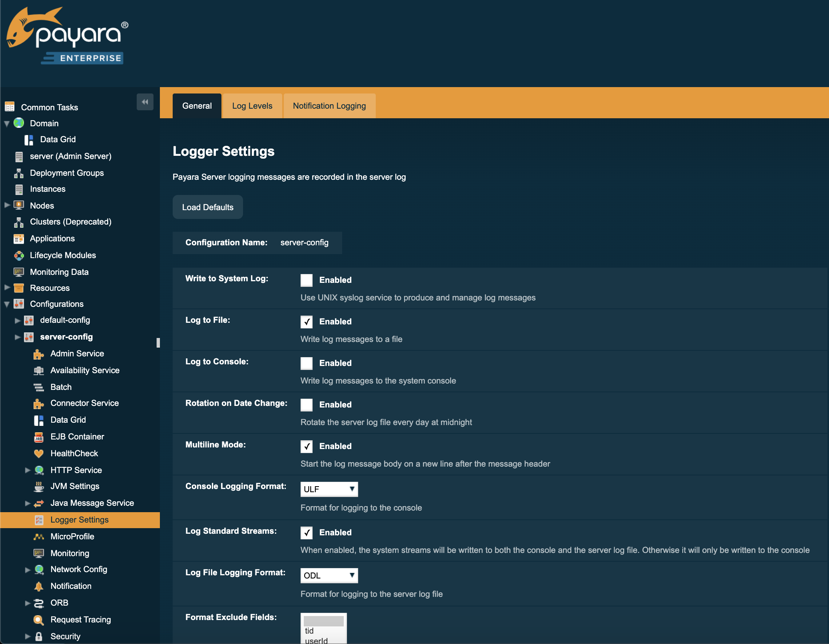Click the sidebar splitter handle
The height and width of the screenshot is (644, 829).
pos(158,343)
